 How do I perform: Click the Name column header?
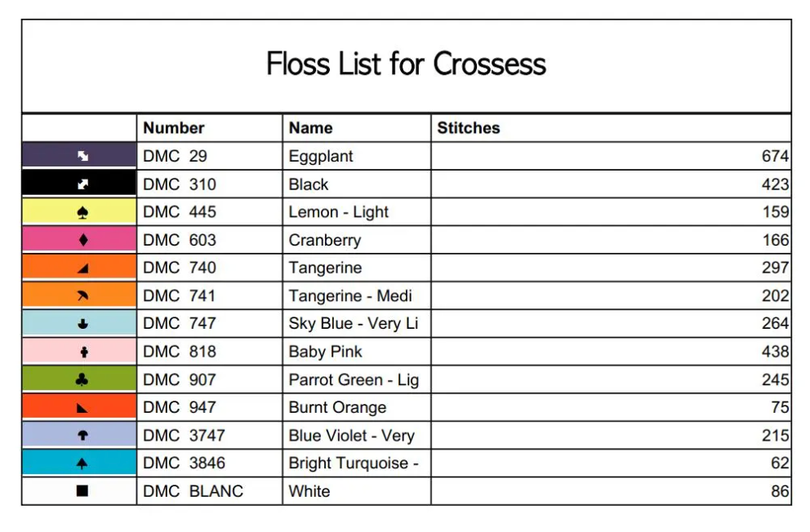click(310, 128)
